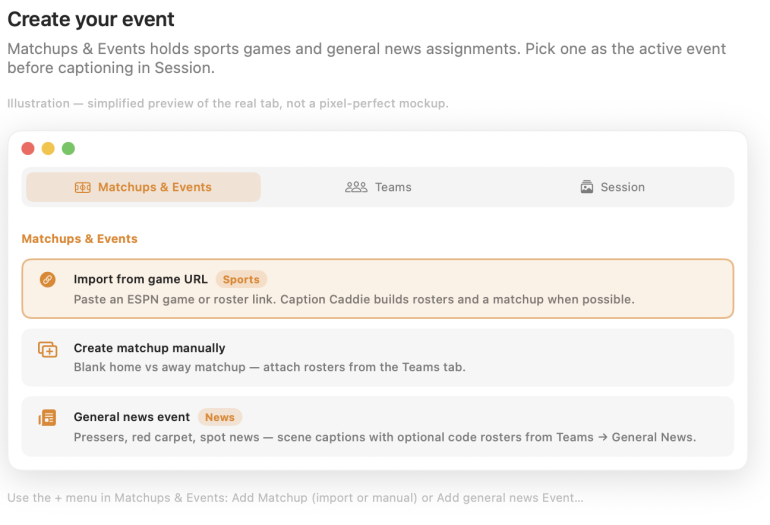Click the Pressers, red carpet description text
770x525 pixels.
point(385,437)
